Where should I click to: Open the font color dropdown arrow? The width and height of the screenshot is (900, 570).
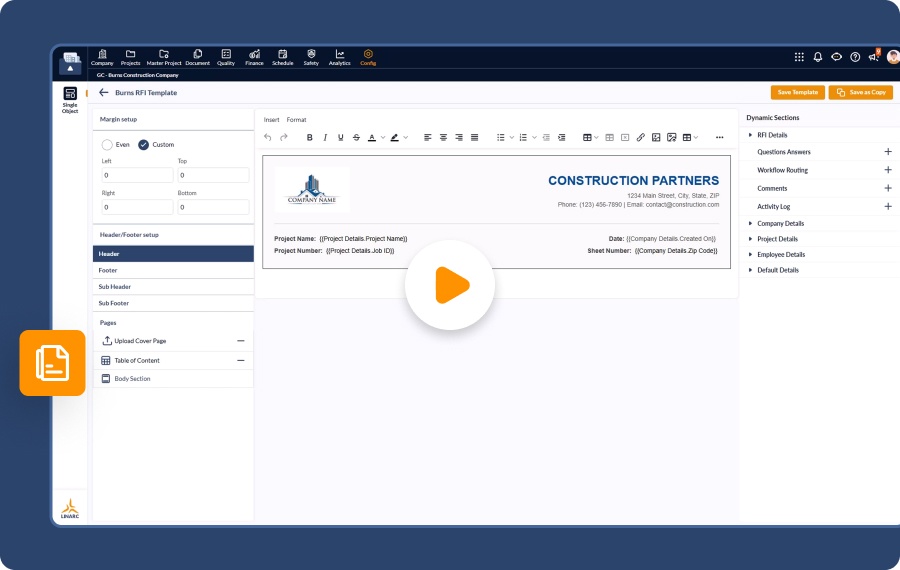click(383, 137)
